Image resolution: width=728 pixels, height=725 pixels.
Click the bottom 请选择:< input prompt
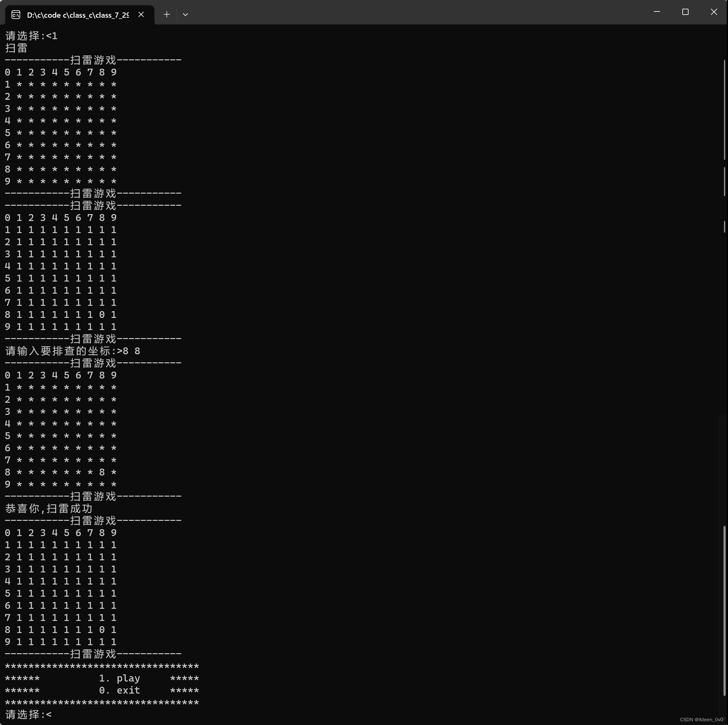coord(28,714)
